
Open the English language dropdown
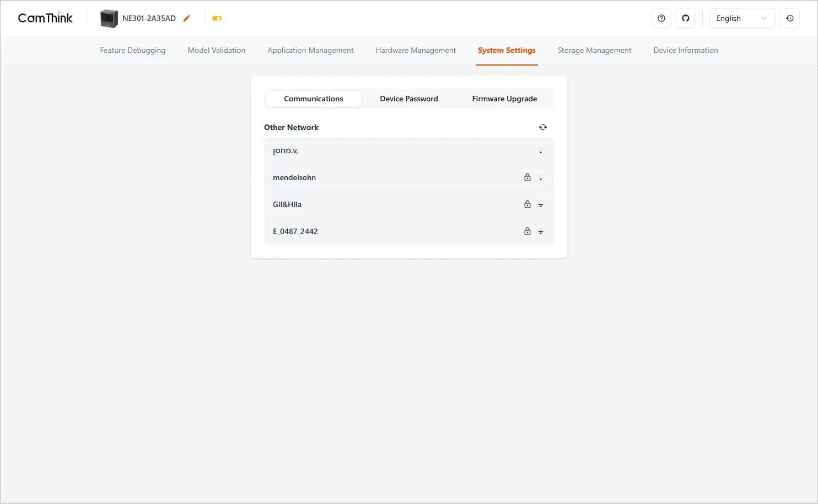[x=742, y=18]
